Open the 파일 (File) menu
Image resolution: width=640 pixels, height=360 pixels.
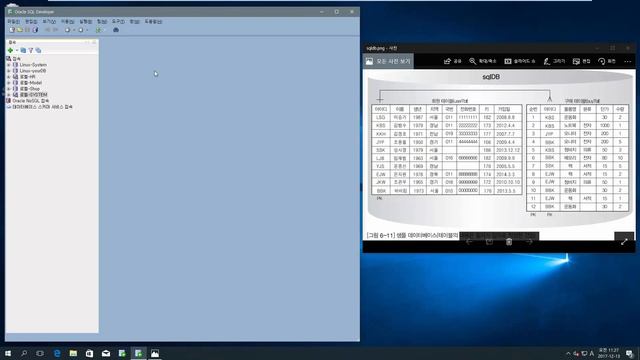(x=13, y=22)
